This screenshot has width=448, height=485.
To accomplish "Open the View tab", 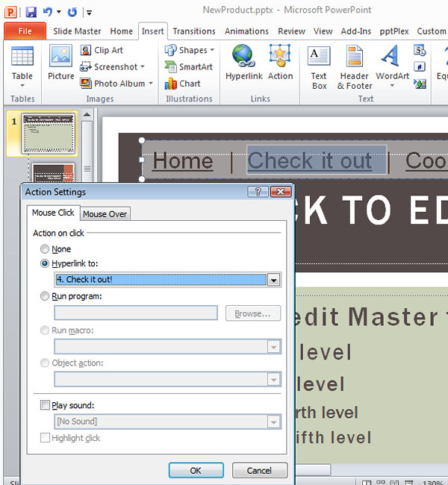I will coord(323,31).
